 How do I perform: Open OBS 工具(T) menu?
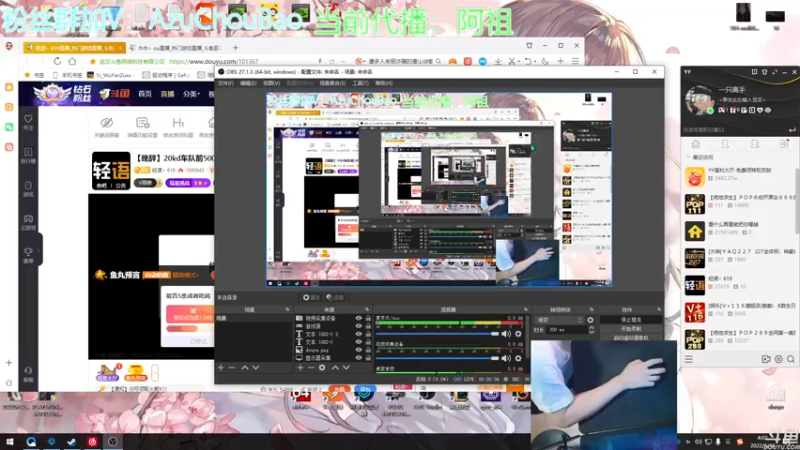pyautogui.click(x=360, y=83)
